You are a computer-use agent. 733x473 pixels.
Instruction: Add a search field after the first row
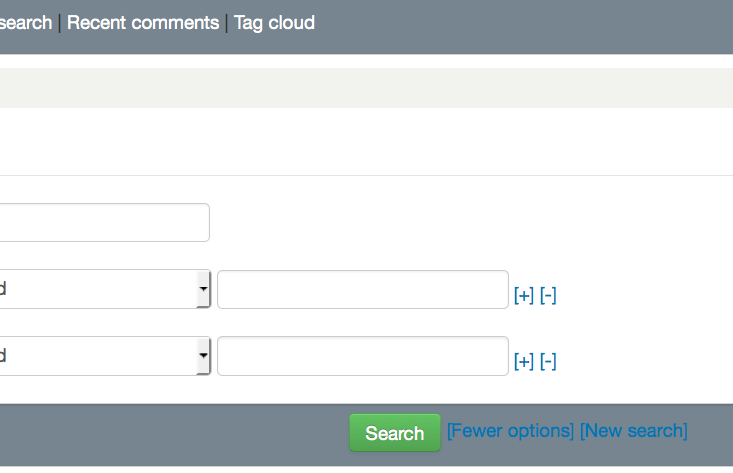pos(523,295)
